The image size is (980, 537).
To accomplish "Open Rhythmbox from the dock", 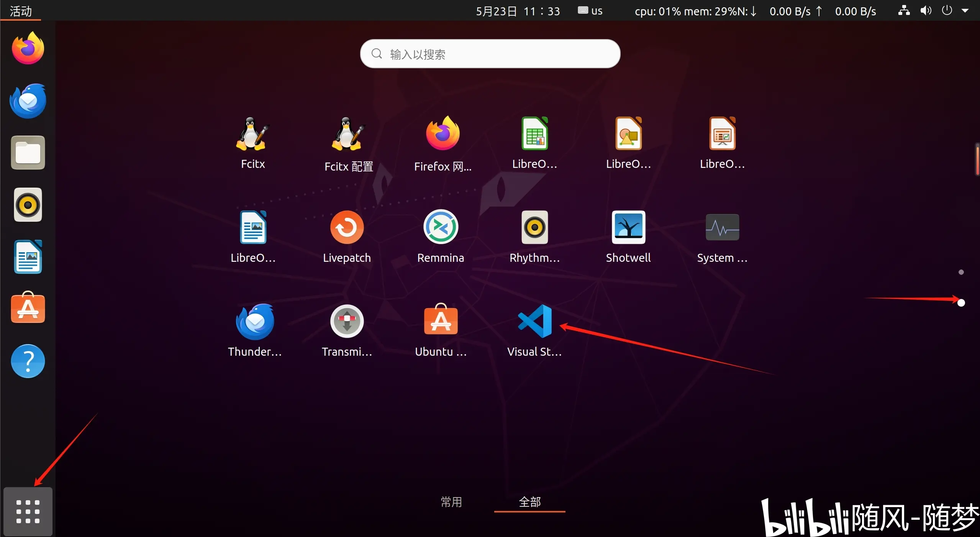I will (28, 205).
